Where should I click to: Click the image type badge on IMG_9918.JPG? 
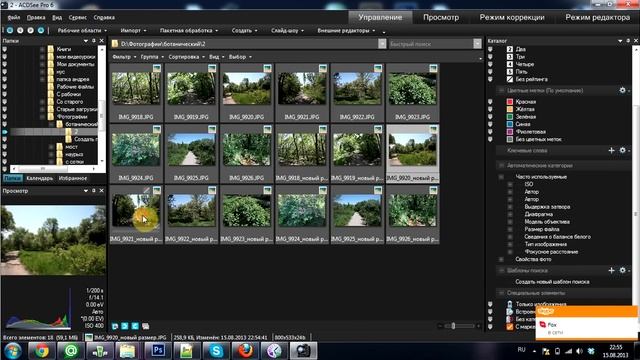[x=157, y=68]
